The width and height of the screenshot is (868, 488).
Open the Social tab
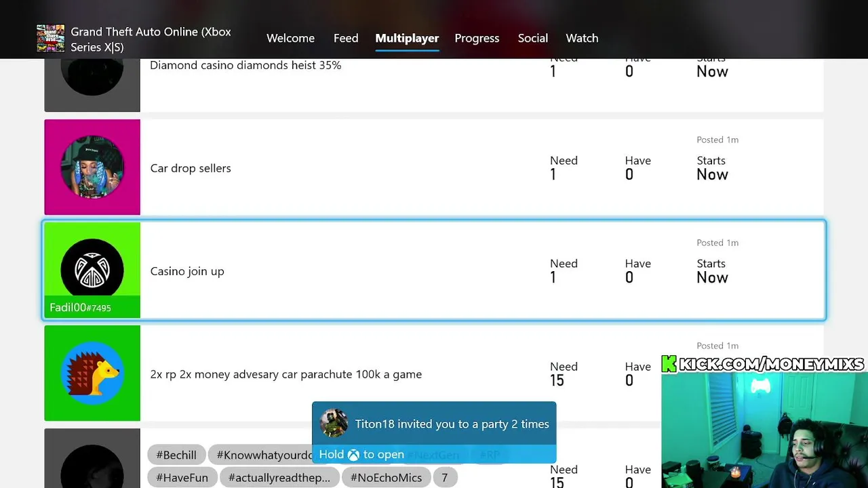coord(533,38)
